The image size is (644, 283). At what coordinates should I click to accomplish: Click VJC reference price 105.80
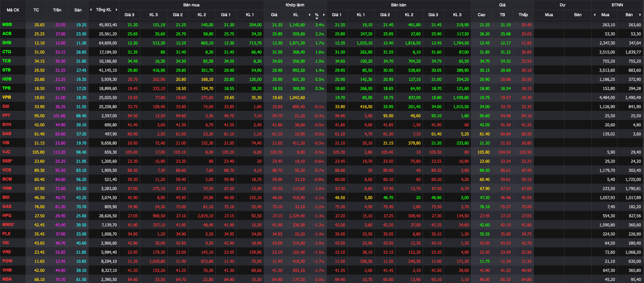click(x=38, y=152)
